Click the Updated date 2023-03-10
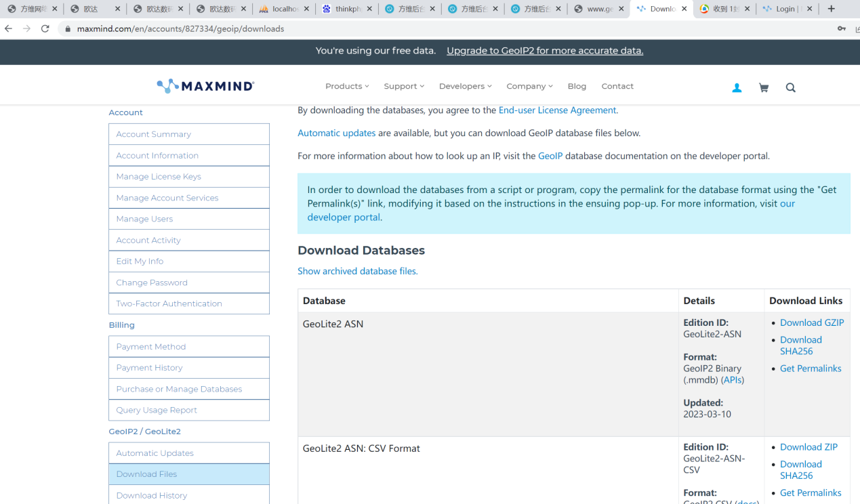Screen dimensions: 860x504 [x=707, y=414]
